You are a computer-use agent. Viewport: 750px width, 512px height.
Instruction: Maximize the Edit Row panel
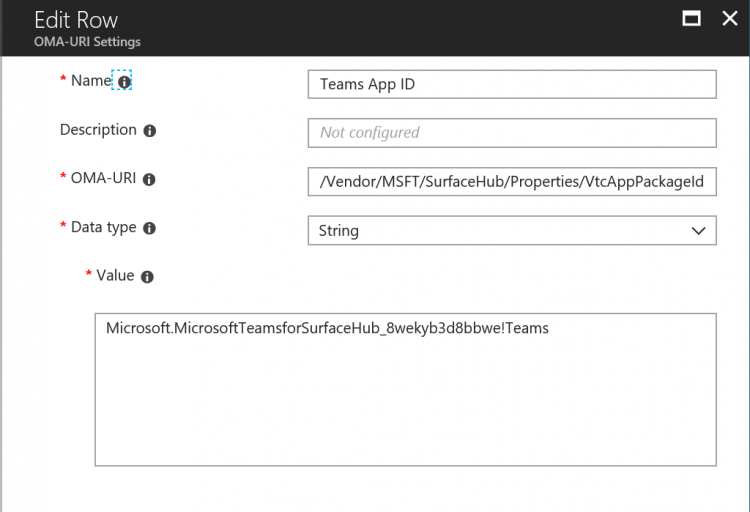(x=691, y=19)
